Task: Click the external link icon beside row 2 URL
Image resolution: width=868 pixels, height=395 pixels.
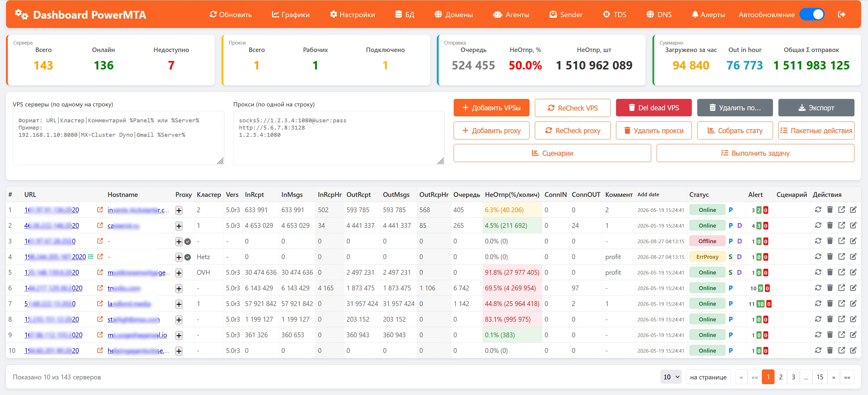Action: point(100,225)
